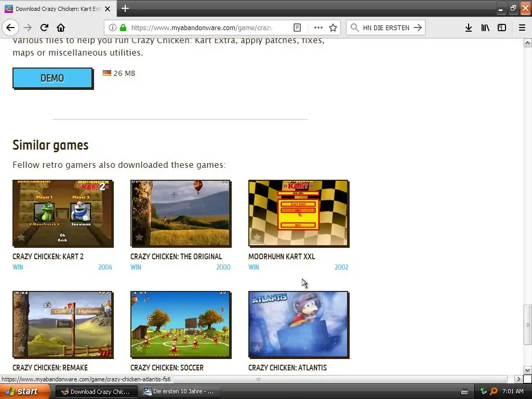Click the vertical scrollbar thumb
The height and width of the screenshot is (399, 532).
click(x=528, y=325)
